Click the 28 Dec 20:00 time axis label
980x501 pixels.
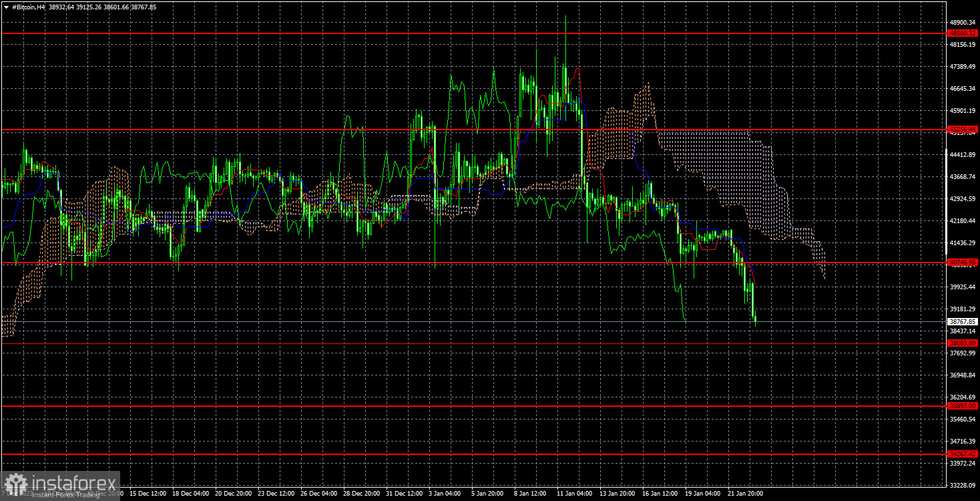[x=361, y=494]
